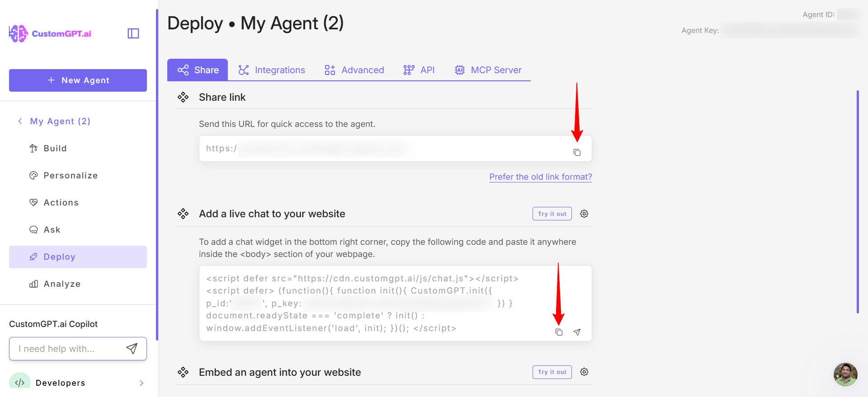Send the live chat script code

tap(577, 332)
